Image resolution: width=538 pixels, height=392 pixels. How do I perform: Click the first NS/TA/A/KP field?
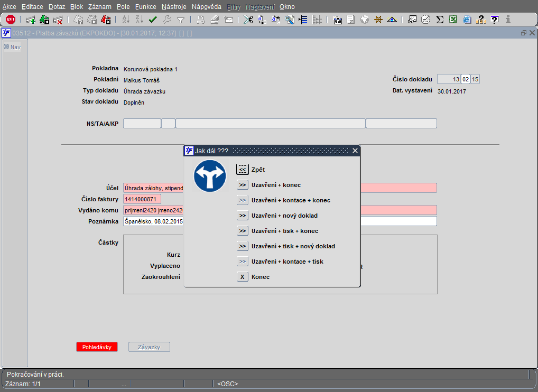(x=142, y=124)
